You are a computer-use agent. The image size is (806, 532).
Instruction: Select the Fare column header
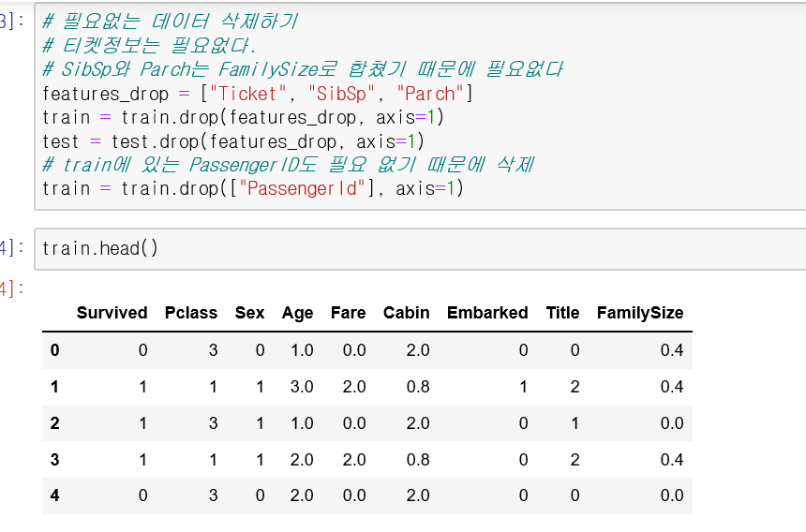pos(348,313)
